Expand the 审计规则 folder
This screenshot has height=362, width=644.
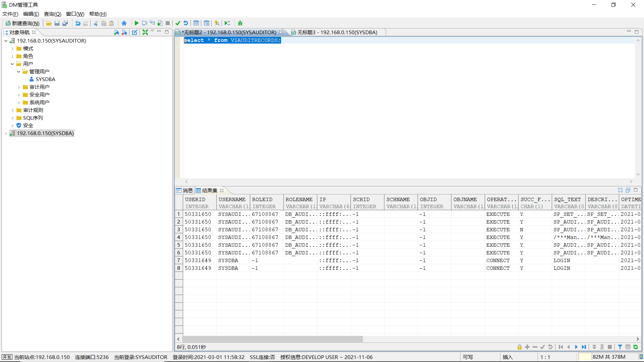click(x=12, y=110)
